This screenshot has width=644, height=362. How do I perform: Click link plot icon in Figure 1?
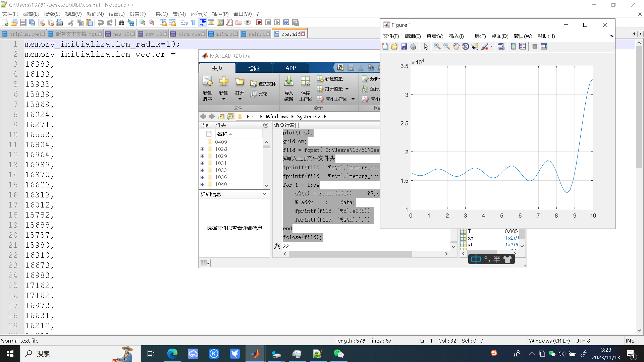[501, 47]
